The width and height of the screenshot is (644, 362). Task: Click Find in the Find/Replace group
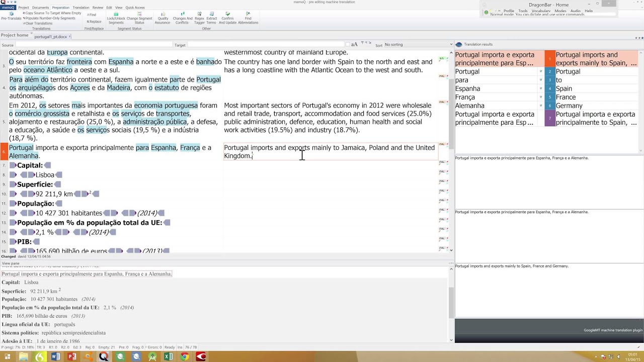pyautogui.click(x=92, y=15)
